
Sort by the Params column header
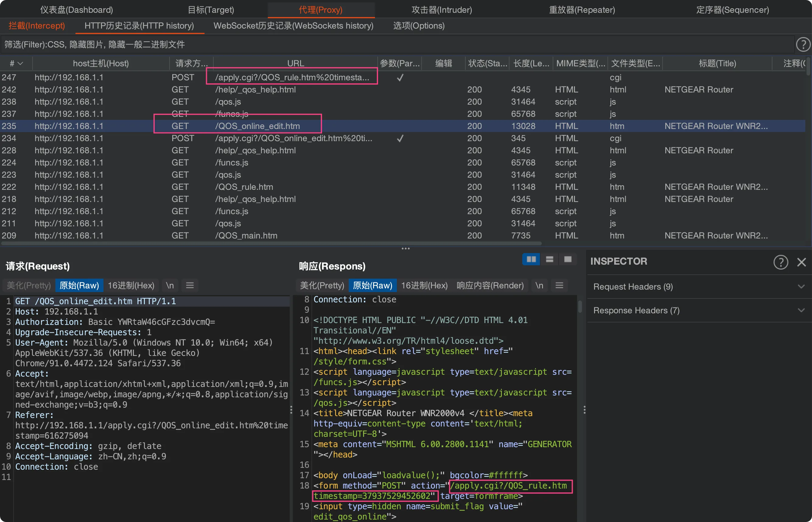point(400,63)
